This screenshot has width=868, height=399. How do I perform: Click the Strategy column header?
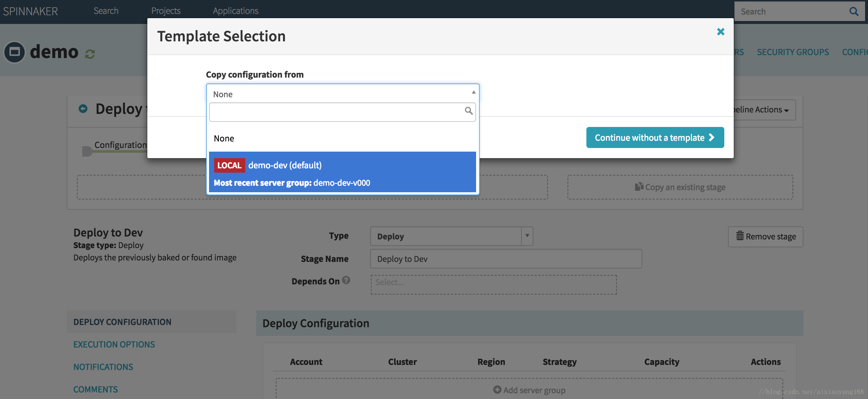pyautogui.click(x=560, y=362)
